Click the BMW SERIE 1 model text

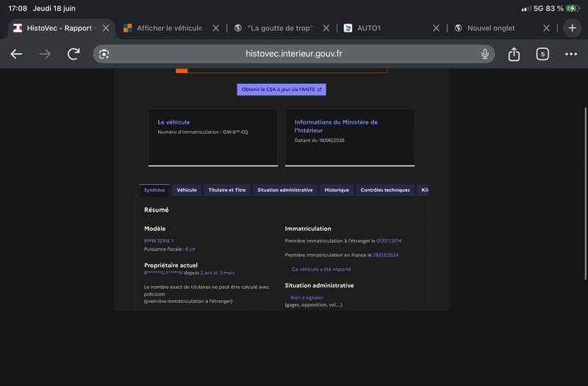[x=159, y=241]
